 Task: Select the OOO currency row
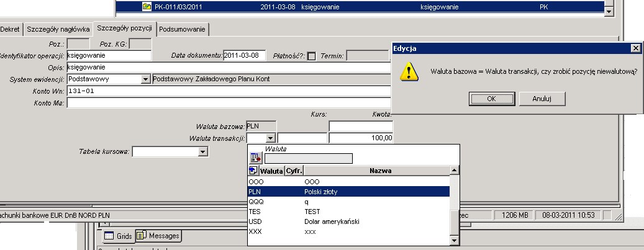tap(348, 181)
